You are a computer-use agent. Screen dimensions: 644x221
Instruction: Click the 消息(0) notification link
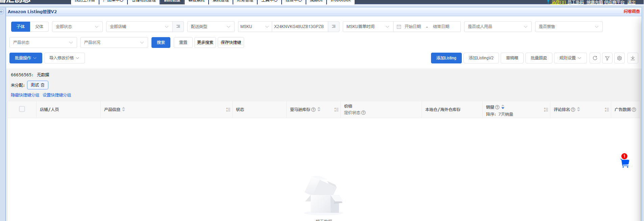(559, 2)
